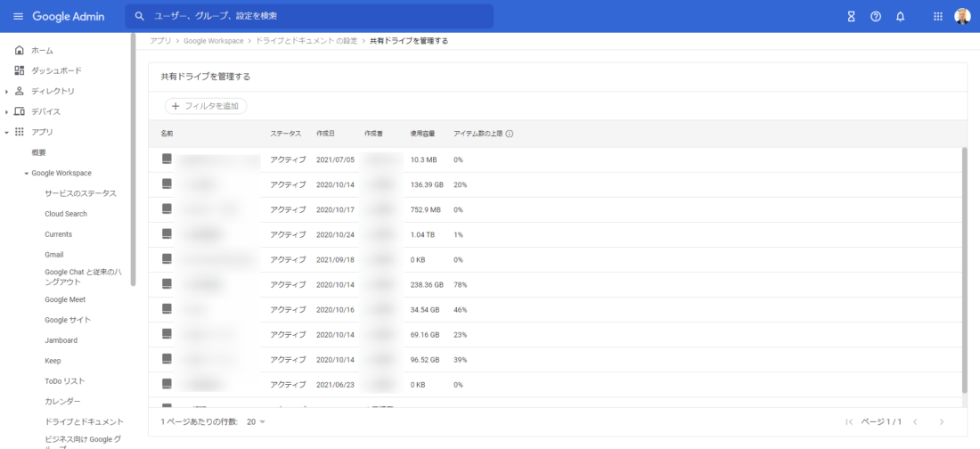This screenshot has width=980, height=449.
Task: Click the search magnifier icon
Action: pos(140,16)
